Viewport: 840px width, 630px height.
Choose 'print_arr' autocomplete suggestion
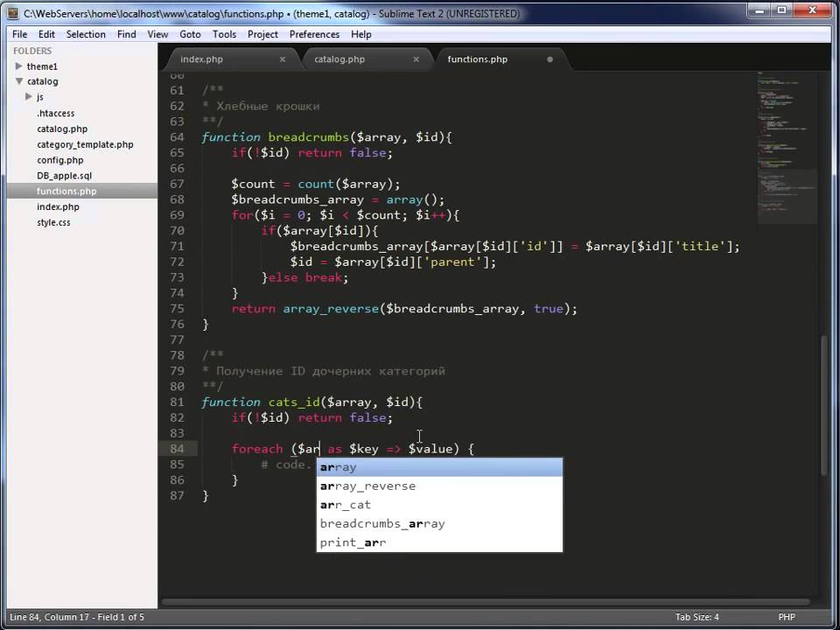pyautogui.click(x=440, y=542)
